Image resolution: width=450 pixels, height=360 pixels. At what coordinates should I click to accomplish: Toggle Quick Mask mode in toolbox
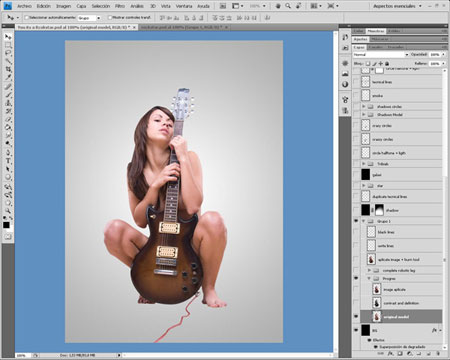[x=8, y=237]
